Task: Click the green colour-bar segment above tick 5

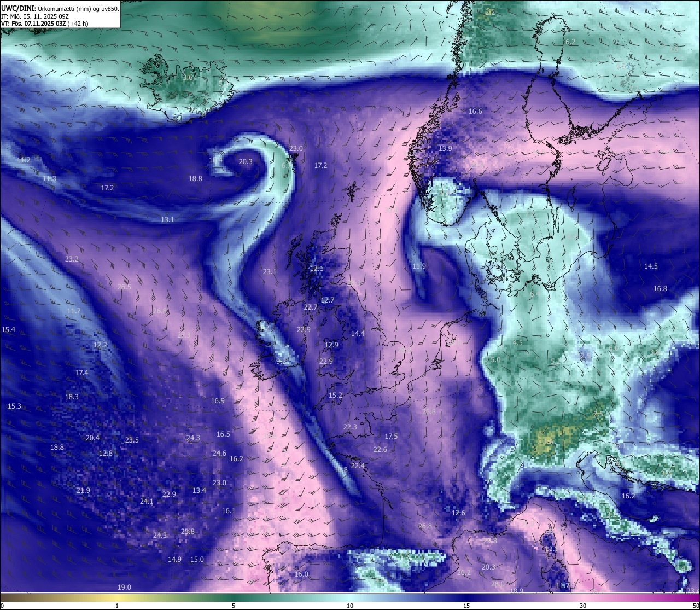Action: pos(234,597)
